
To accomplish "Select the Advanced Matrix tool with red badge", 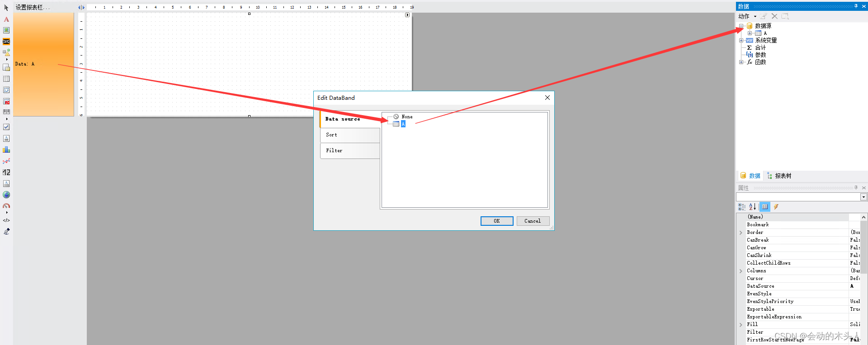I will coord(6,102).
